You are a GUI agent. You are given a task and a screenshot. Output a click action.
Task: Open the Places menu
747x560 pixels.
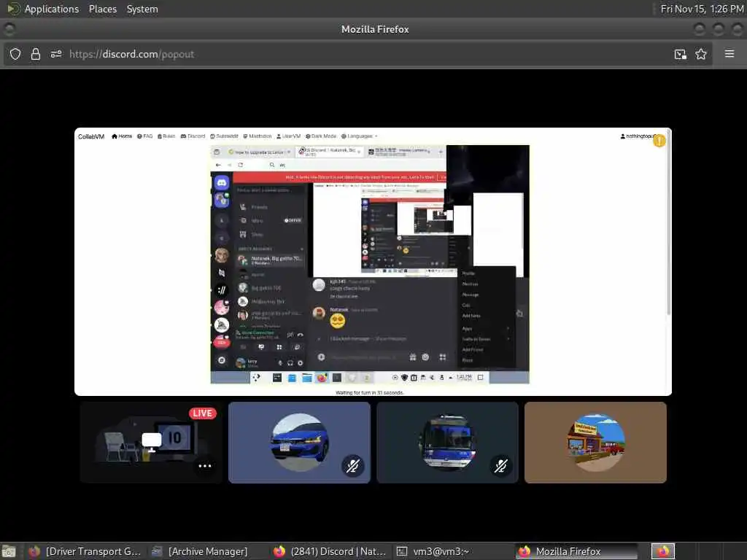pyautogui.click(x=102, y=9)
